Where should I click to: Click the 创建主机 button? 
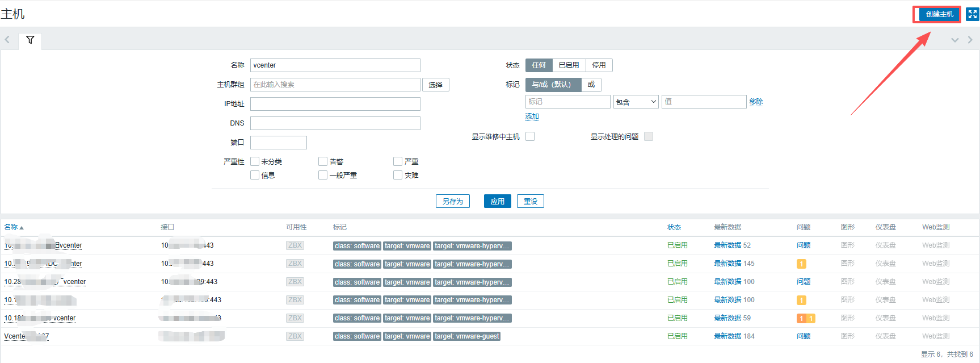tap(940, 14)
